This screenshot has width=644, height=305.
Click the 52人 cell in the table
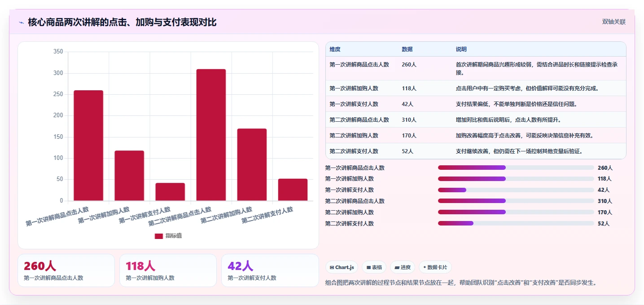[407, 151]
